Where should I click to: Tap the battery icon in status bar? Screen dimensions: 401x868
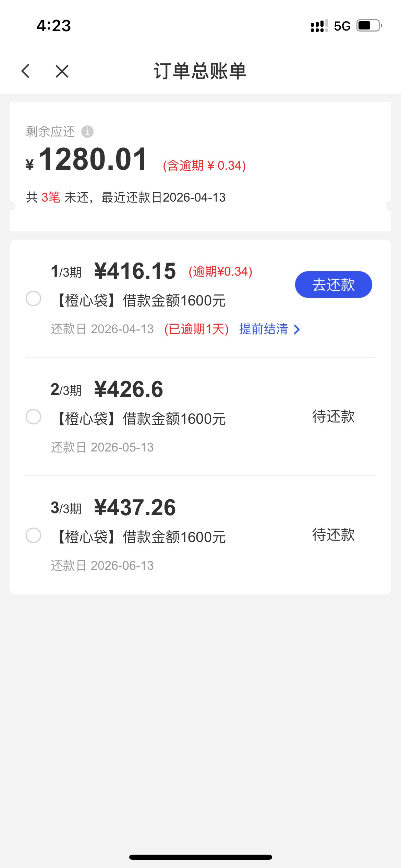pos(369,26)
